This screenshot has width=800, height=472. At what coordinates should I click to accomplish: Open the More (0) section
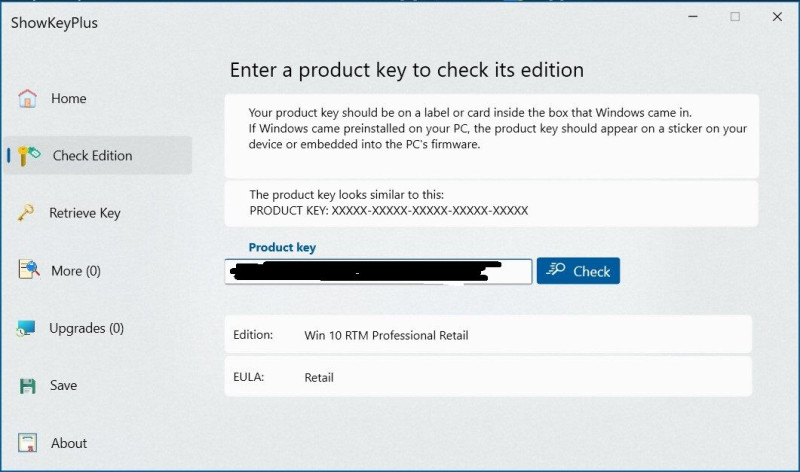[x=76, y=271]
